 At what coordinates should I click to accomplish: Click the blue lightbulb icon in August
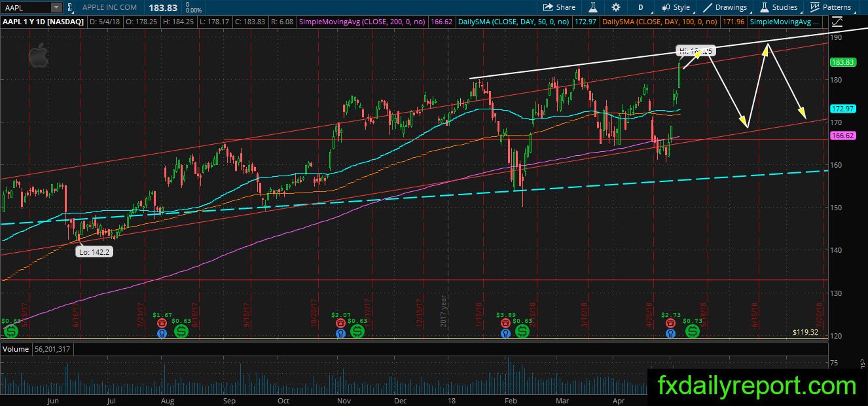click(161, 333)
